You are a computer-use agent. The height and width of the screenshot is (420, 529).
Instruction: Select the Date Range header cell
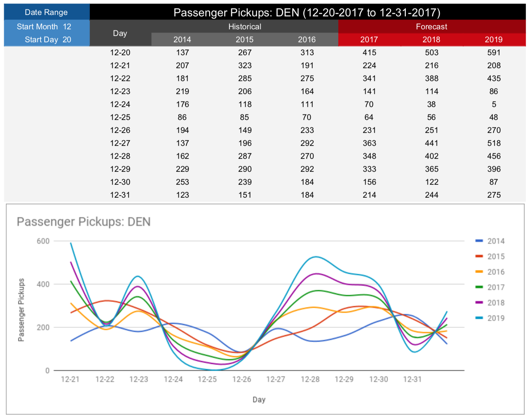(46, 12)
